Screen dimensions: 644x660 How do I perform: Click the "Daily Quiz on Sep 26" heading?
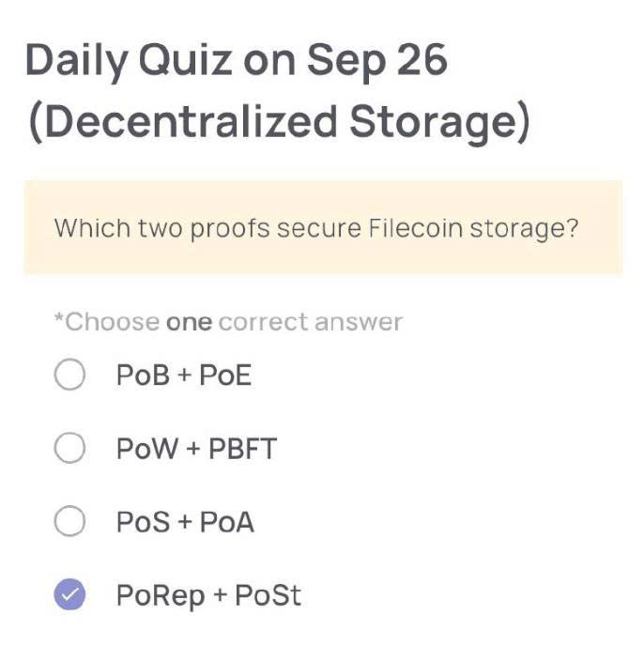pyautogui.click(x=236, y=61)
